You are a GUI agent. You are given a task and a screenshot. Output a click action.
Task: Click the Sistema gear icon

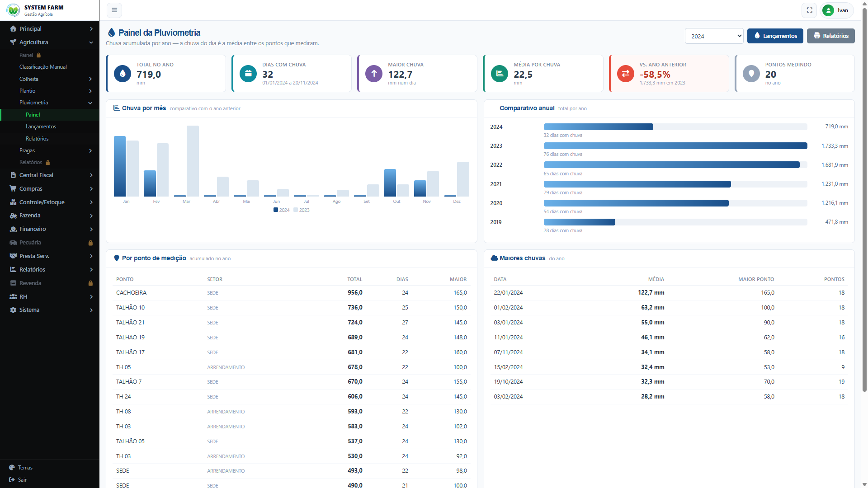click(13, 310)
